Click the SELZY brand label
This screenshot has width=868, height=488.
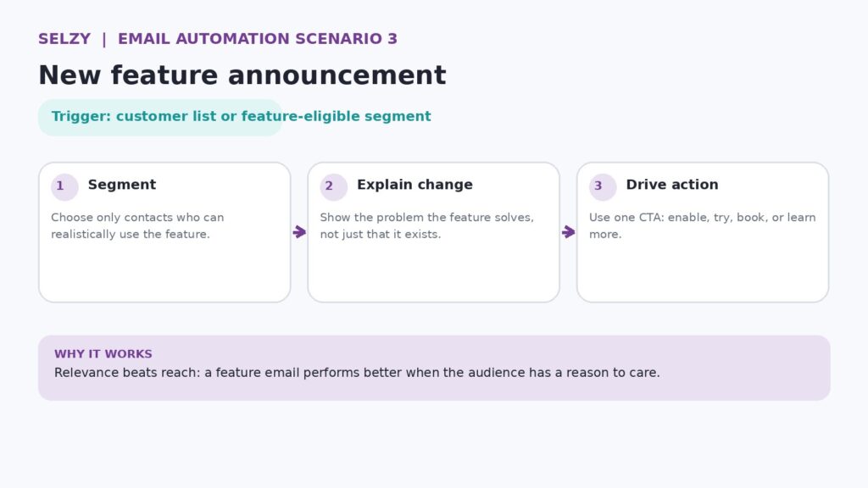coord(64,39)
